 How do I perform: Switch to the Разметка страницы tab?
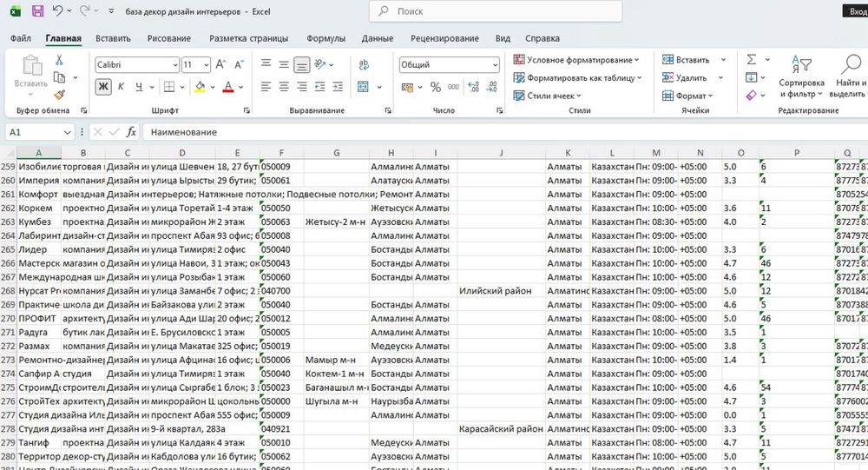coord(248,38)
